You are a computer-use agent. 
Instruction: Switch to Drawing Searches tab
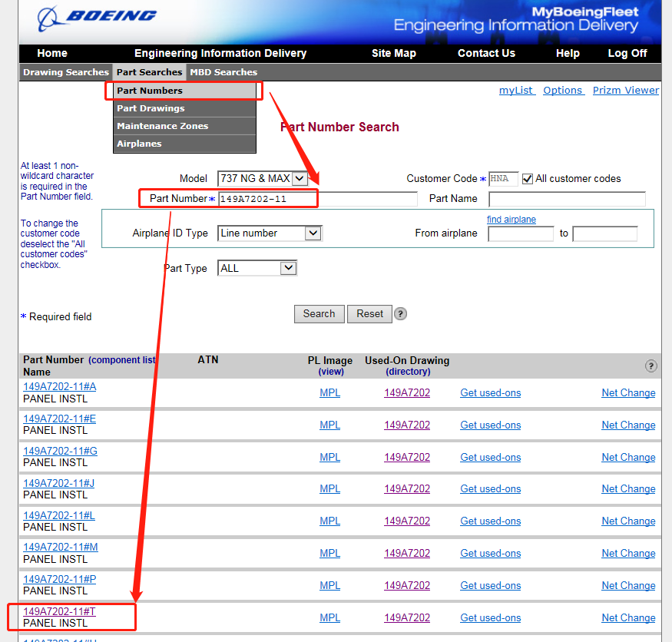[66, 72]
